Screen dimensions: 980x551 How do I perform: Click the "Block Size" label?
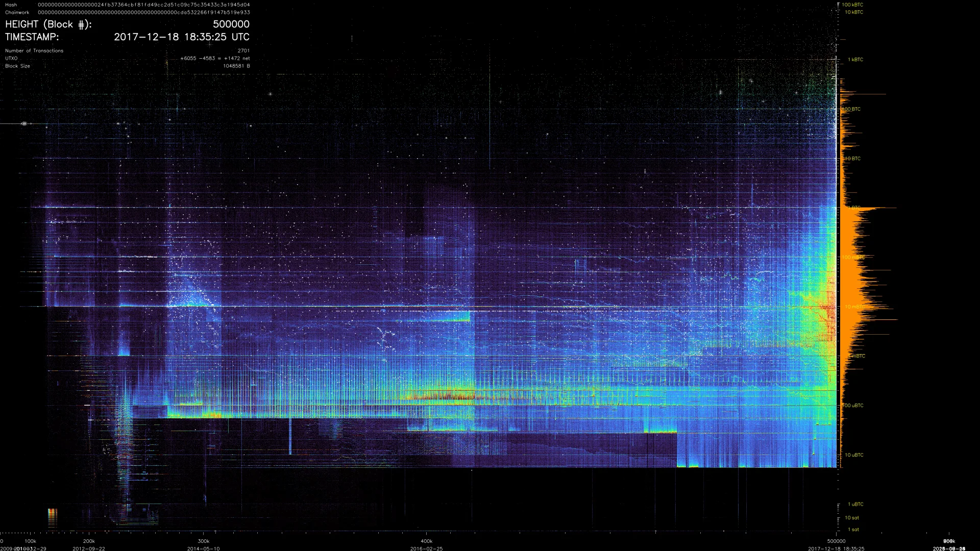tap(17, 66)
